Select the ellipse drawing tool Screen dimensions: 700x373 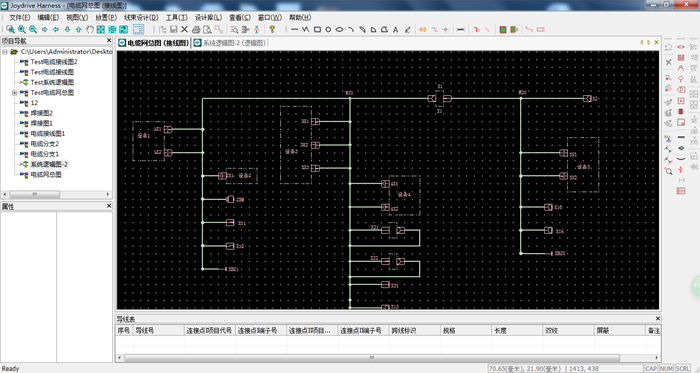point(339,29)
